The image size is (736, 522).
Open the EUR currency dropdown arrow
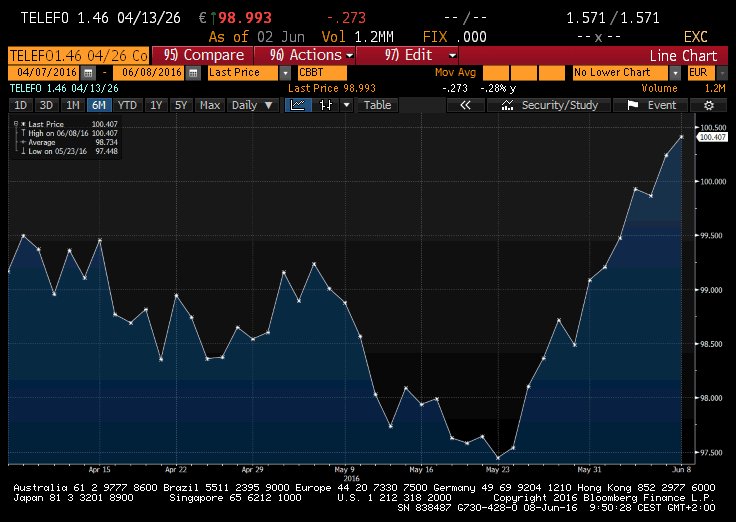pos(721,73)
